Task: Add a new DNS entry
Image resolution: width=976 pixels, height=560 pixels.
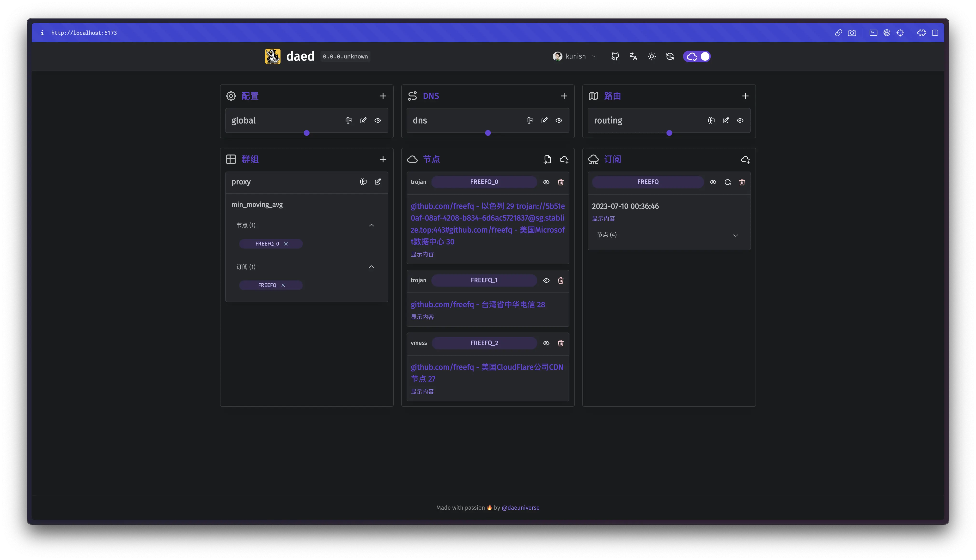Action: click(x=564, y=96)
